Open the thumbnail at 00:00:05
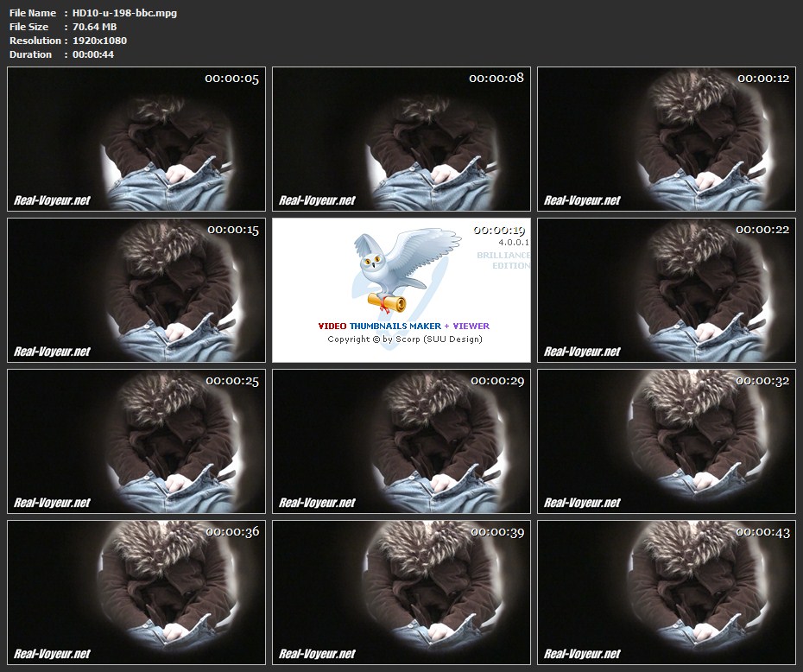Image resolution: width=803 pixels, height=672 pixels. coord(136,139)
